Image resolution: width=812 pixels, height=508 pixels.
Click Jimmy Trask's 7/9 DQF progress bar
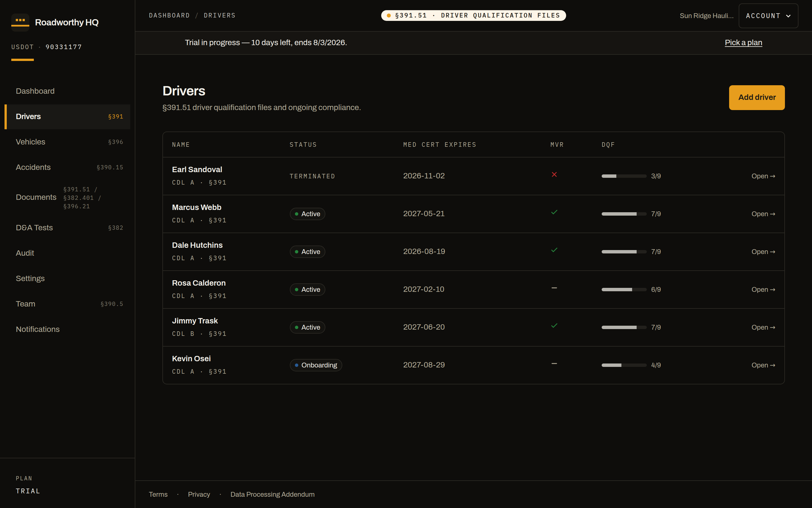point(624,327)
